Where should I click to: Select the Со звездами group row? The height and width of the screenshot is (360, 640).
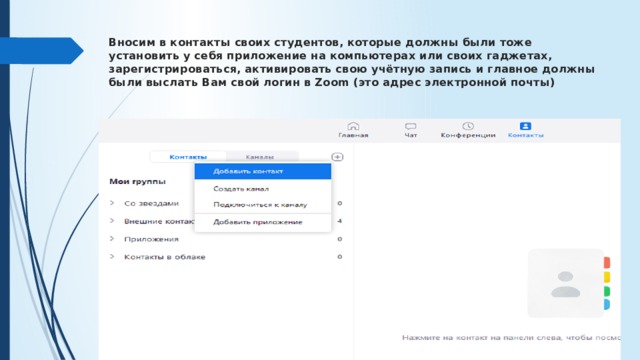click(226, 203)
